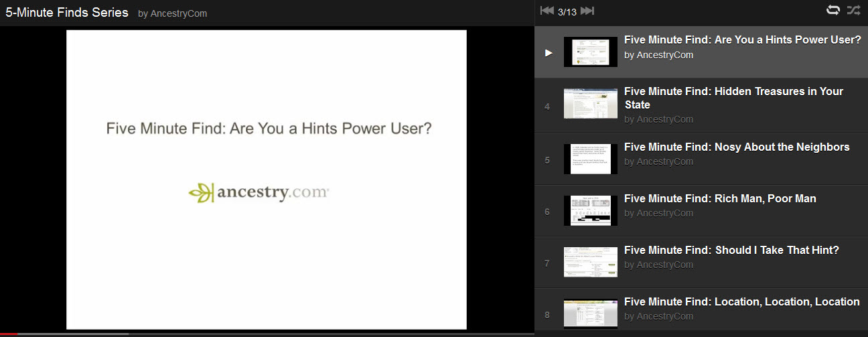Open Rich Man, Poor Man thumbnail

[x=590, y=210]
